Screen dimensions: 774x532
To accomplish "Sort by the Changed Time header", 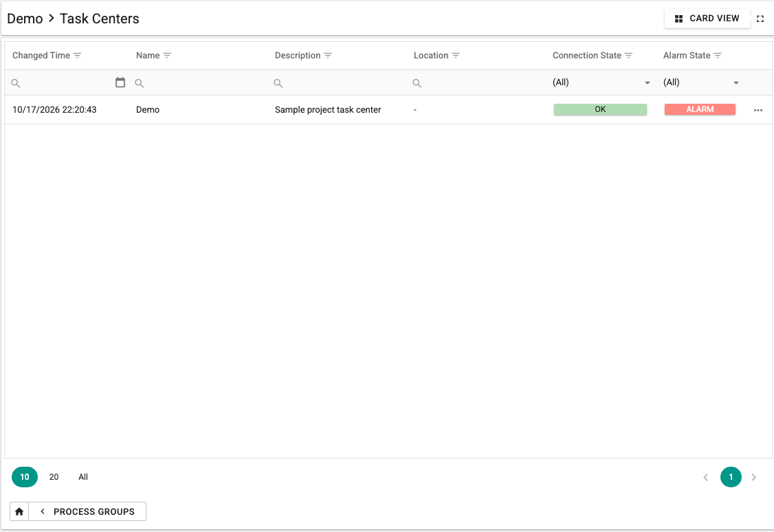I will [41, 56].
